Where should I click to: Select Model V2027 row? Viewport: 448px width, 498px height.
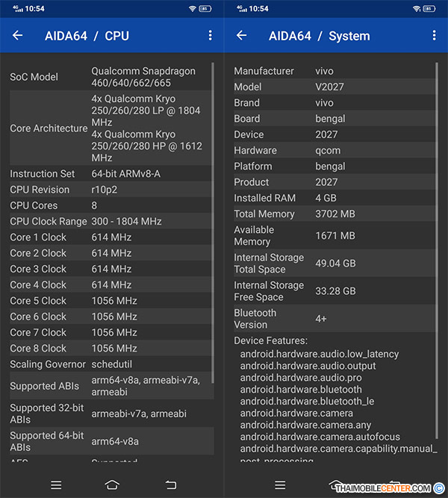[335, 87]
